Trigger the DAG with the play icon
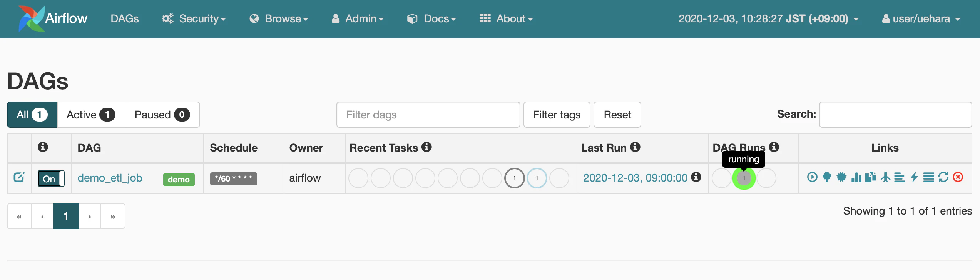Viewport: 980px width, 280px height. 812,177
